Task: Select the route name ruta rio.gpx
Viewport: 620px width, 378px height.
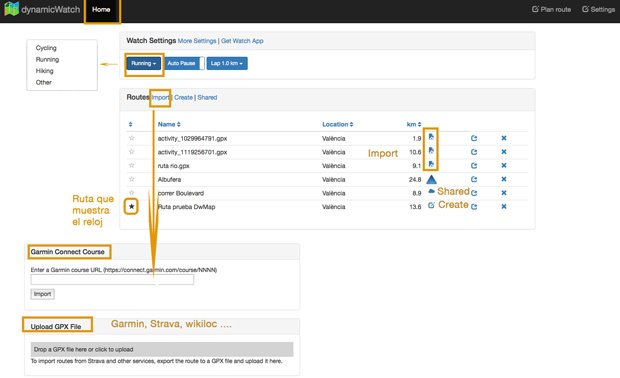Action: pos(174,166)
